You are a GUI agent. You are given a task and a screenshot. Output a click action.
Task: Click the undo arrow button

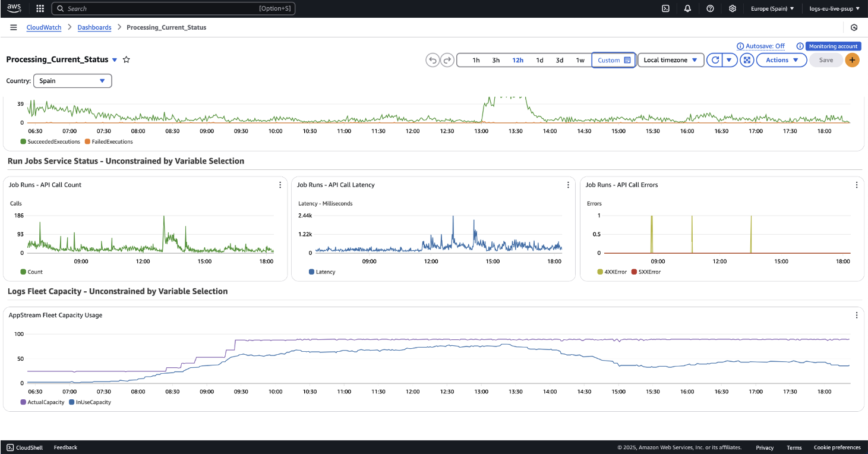pos(433,60)
